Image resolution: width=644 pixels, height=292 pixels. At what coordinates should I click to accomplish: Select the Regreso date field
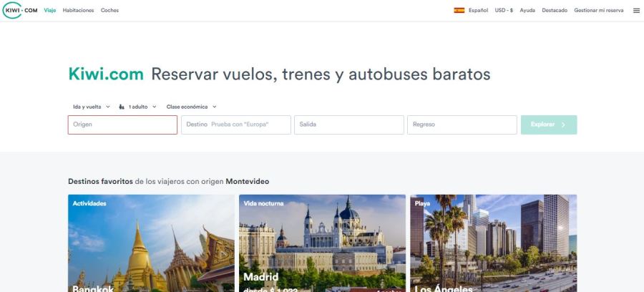462,125
